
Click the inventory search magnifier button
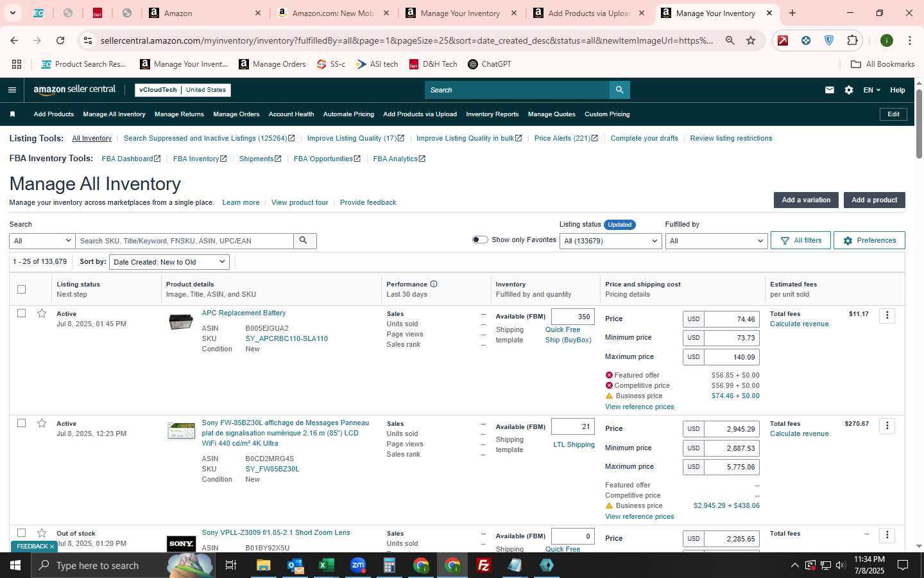tap(305, 241)
